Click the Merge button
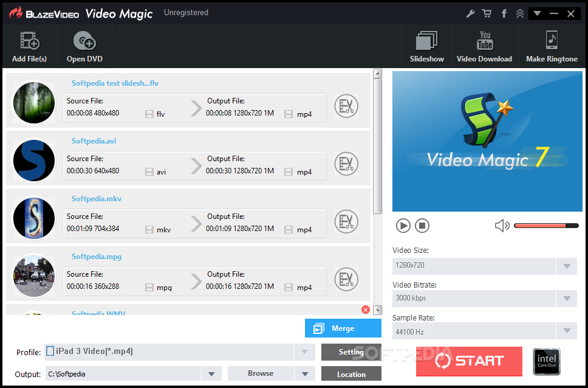Viewport: 588px width, 388px height. tap(343, 328)
